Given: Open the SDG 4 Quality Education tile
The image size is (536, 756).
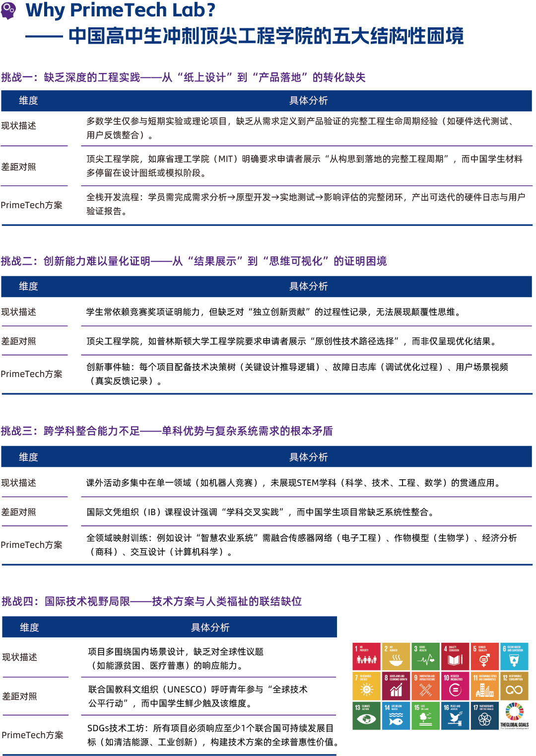Looking at the screenshot, I should 455,657.
